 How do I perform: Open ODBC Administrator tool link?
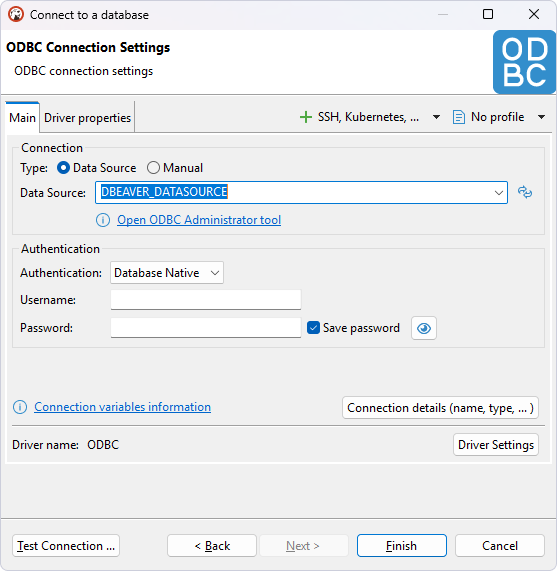click(x=199, y=220)
